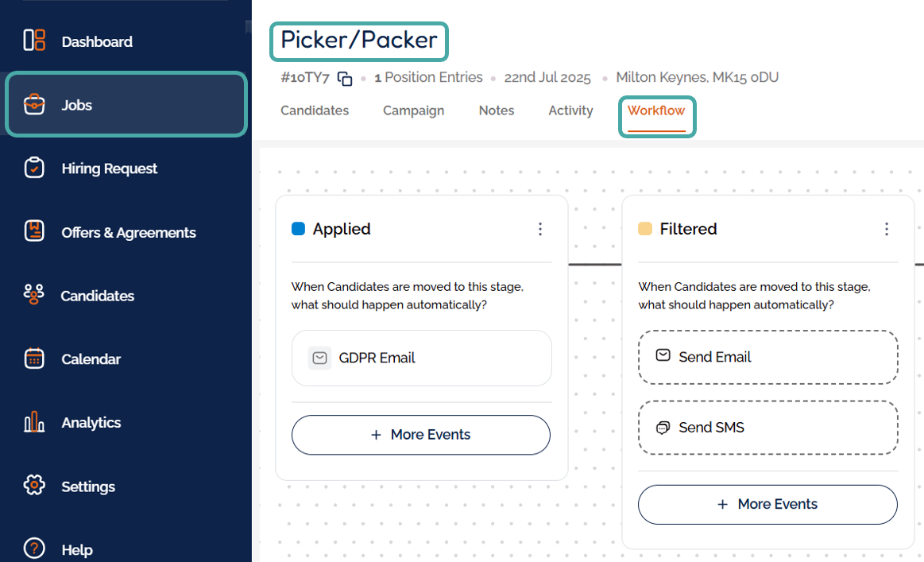Click the Jobs briefcase icon

pyautogui.click(x=34, y=104)
